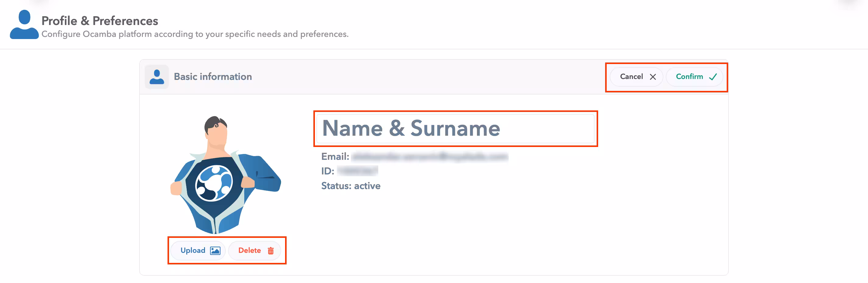Click the Delete label to remove photo
Image resolution: width=868 pixels, height=283 pixels.
click(x=249, y=250)
